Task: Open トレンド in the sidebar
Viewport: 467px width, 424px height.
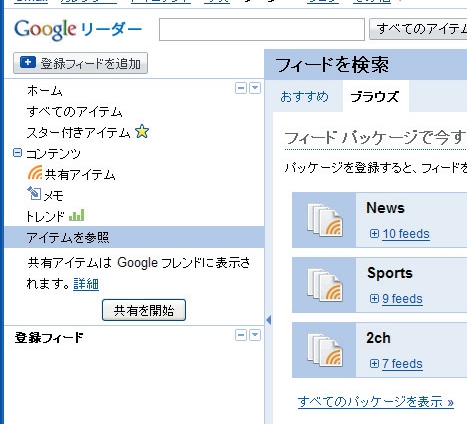Action: pos(45,216)
